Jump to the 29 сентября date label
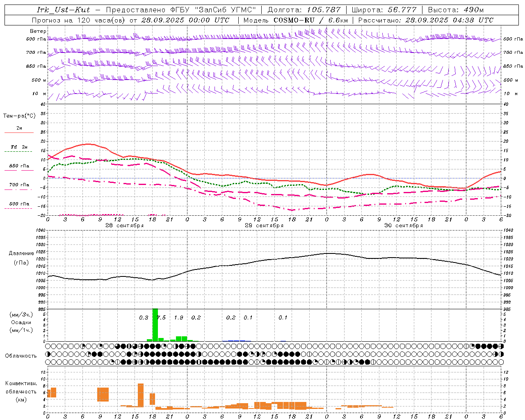This screenshot has width=525, height=420. [x=264, y=225]
